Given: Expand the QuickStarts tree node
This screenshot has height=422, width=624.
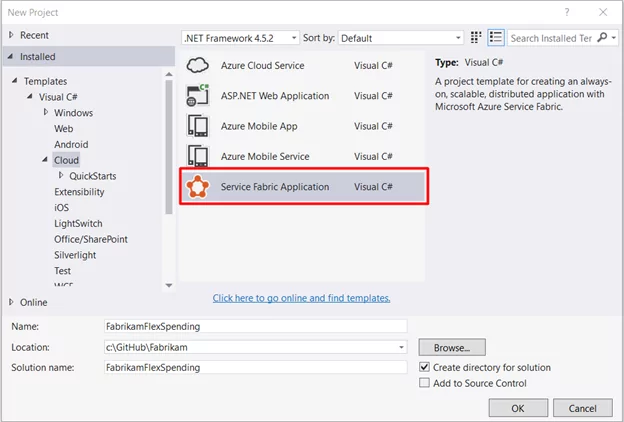Looking at the screenshot, I should point(61,175).
